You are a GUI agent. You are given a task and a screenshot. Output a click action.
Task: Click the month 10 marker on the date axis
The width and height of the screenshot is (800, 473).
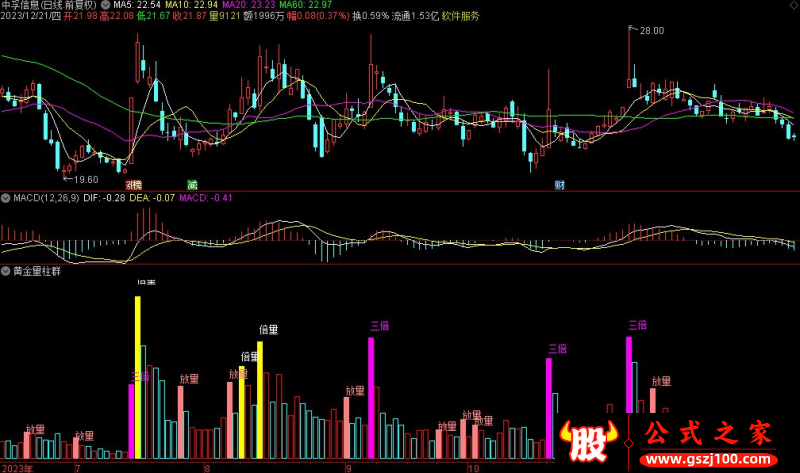(x=473, y=468)
